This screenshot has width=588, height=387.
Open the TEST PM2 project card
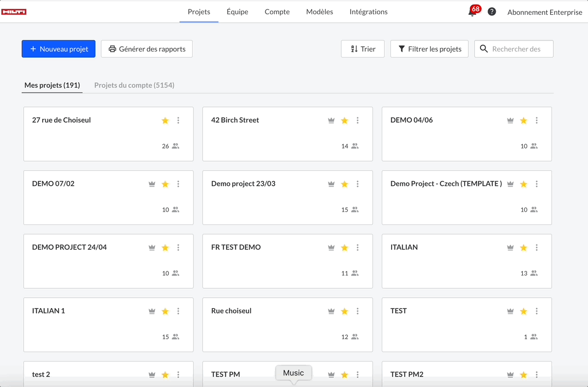tap(467, 374)
